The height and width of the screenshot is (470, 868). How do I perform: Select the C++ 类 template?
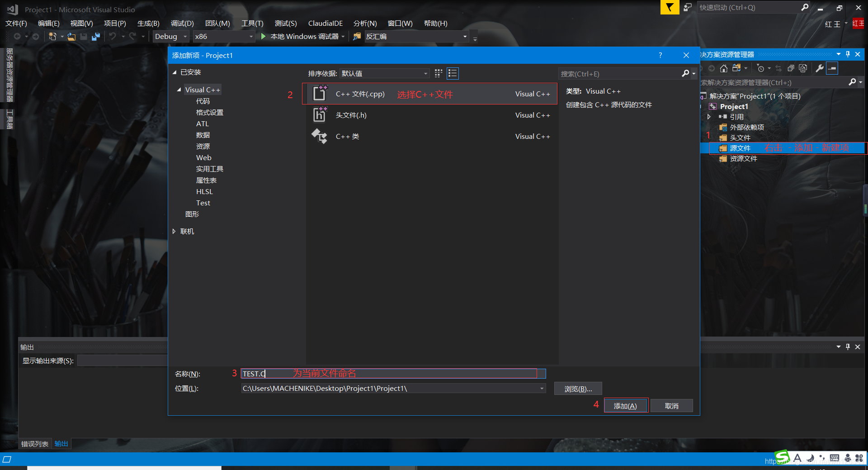coord(429,136)
